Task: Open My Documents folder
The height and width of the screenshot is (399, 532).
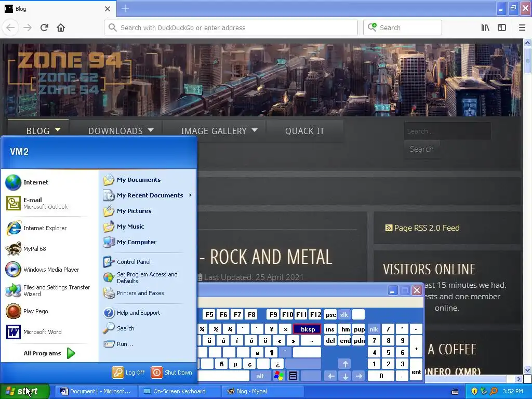Action: click(x=132, y=179)
